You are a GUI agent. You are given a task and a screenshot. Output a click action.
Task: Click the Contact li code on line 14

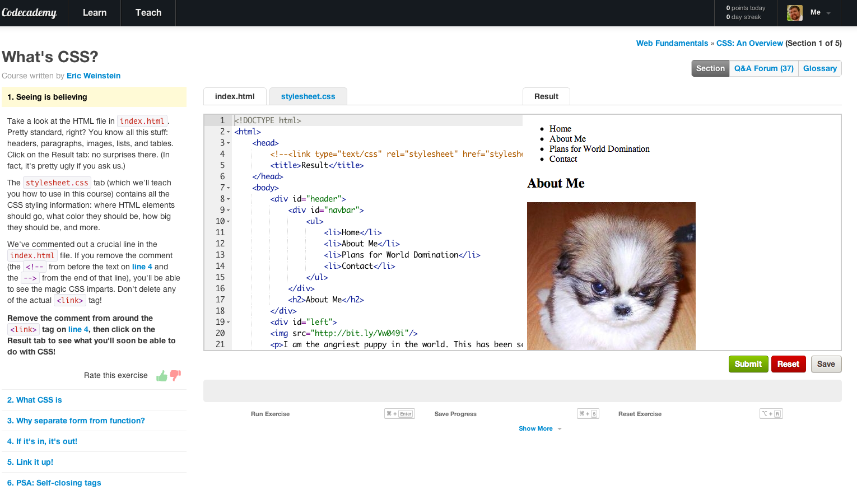tap(360, 266)
